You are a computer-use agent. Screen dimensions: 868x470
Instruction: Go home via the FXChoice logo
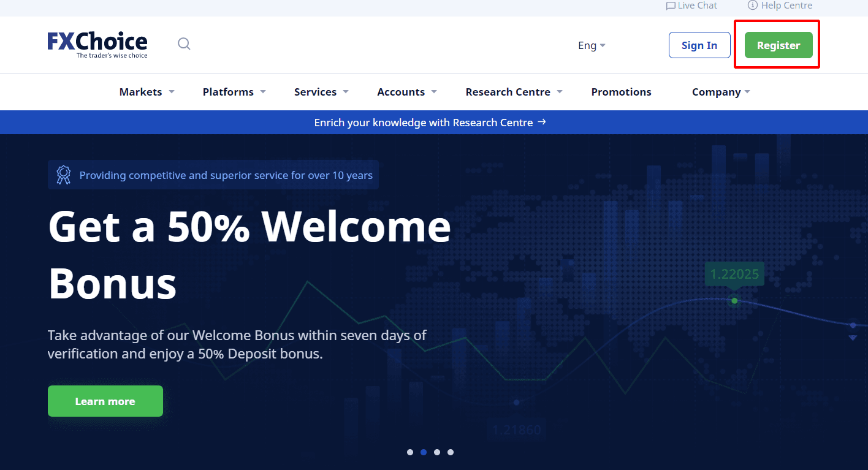click(97, 45)
